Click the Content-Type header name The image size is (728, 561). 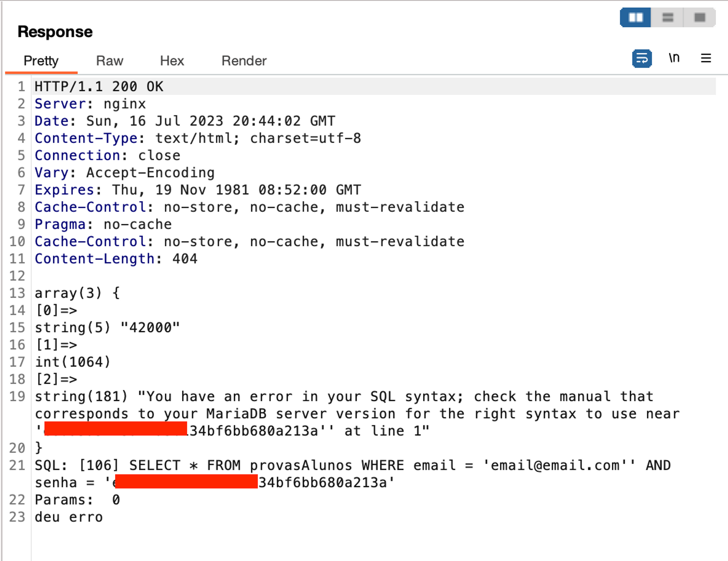pos(86,138)
